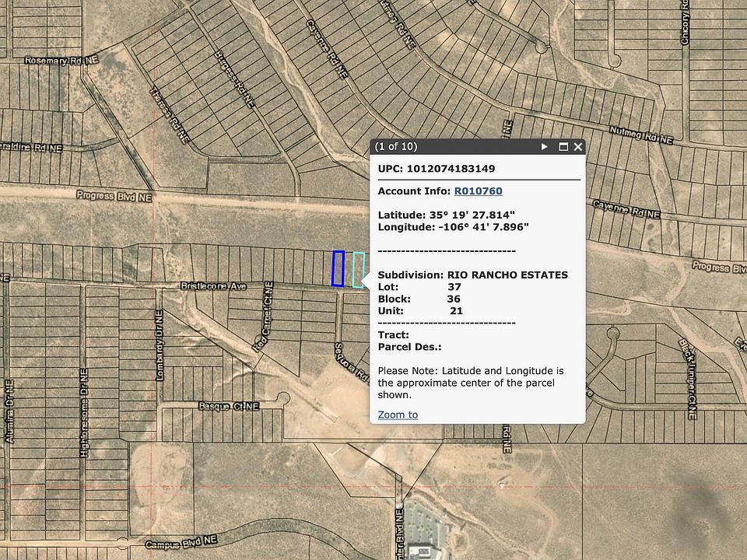Click the Campus Blvd NE label
This screenshot has height=560, width=747.
pyautogui.click(x=181, y=538)
